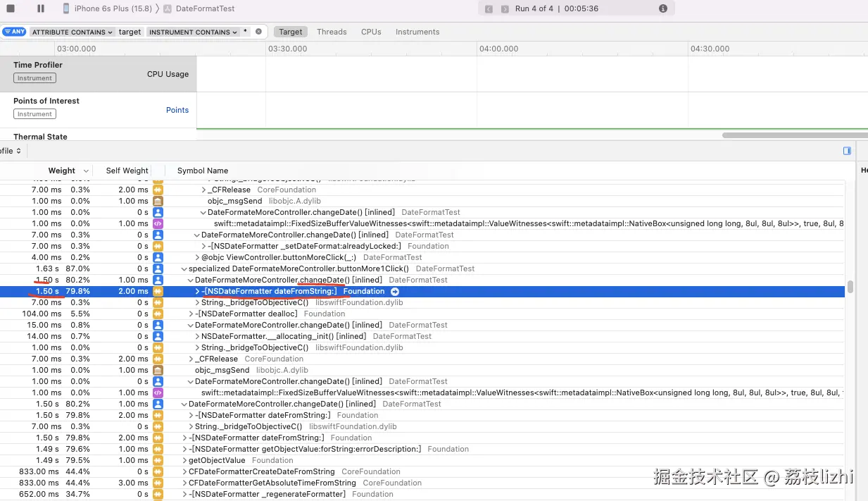Expand -[NSDateFormatter dealloc] row
The image size is (868, 501).
[191, 314]
